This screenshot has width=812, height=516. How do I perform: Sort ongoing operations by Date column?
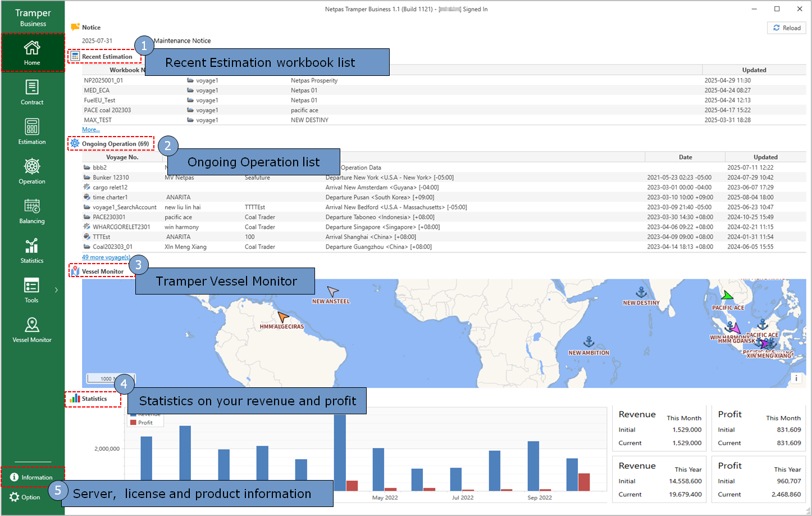(x=685, y=157)
